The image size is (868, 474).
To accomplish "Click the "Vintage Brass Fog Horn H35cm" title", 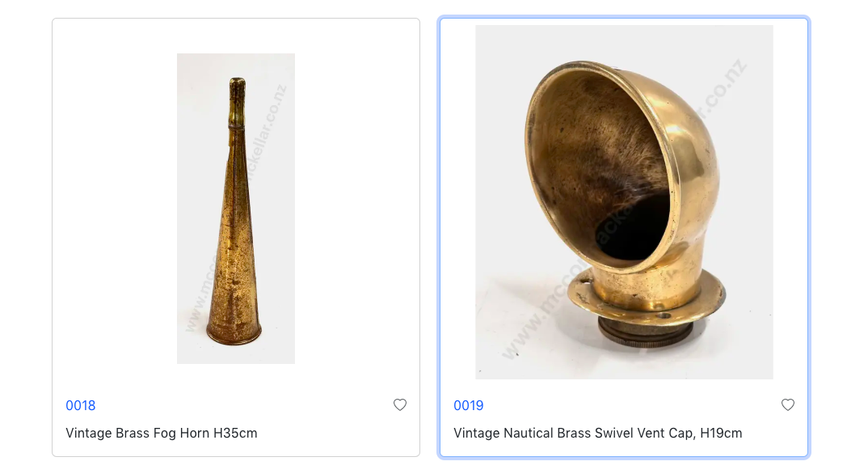I will coord(162,434).
